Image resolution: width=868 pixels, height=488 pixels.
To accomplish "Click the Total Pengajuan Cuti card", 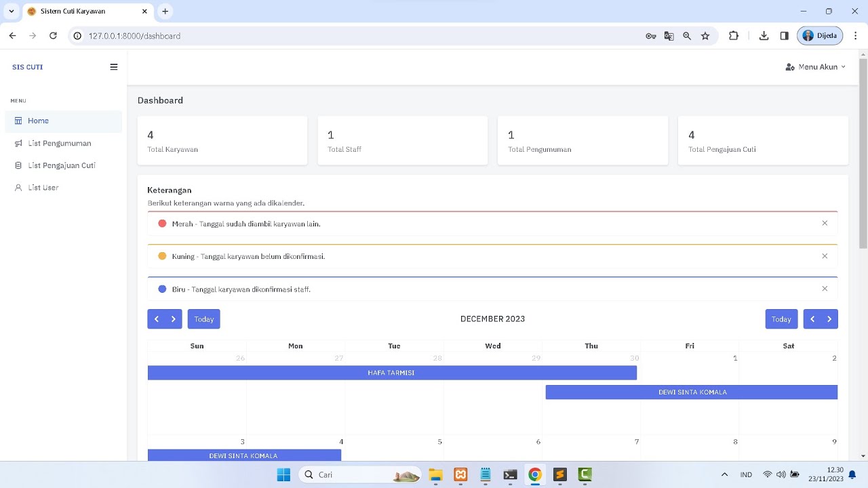I will [763, 140].
